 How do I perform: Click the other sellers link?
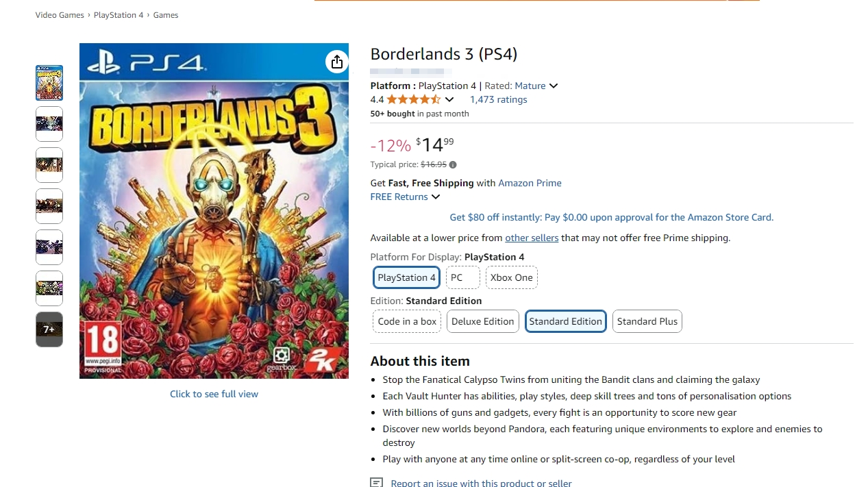(532, 238)
